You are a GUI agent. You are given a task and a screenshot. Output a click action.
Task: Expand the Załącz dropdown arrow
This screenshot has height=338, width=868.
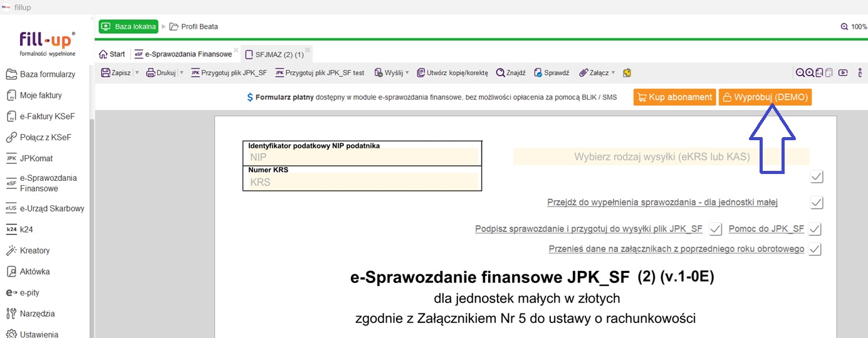pyautogui.click(x=613, y=73)
